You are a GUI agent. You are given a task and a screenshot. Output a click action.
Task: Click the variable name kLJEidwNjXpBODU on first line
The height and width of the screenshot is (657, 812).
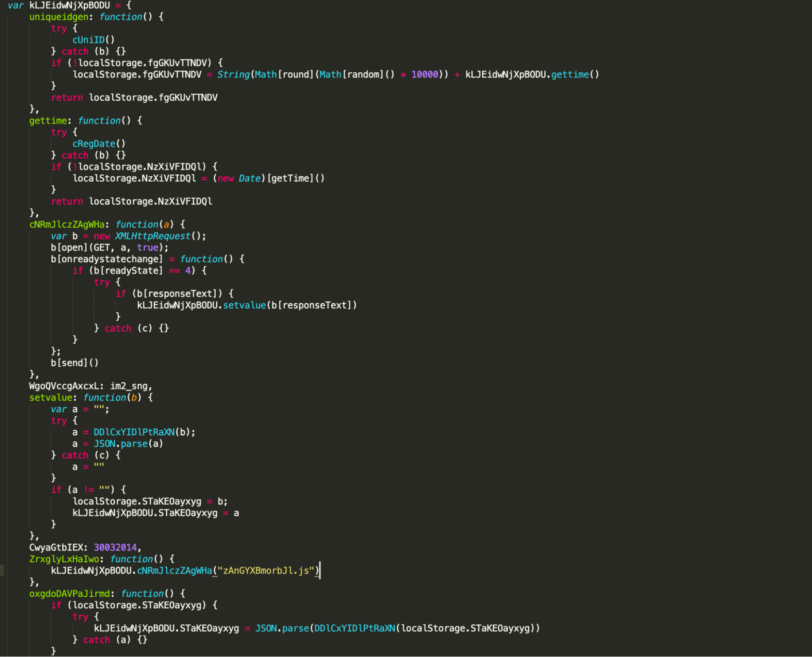tap(69, 5)
